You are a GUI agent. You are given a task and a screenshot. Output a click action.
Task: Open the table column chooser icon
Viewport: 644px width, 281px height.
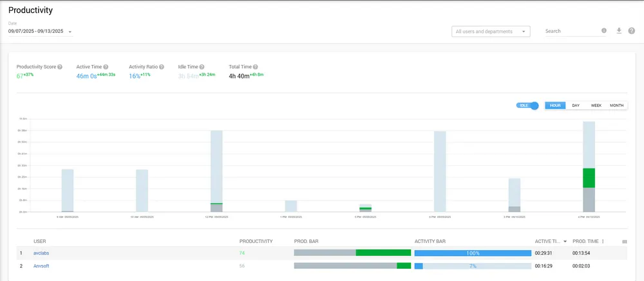pos(624,242)
